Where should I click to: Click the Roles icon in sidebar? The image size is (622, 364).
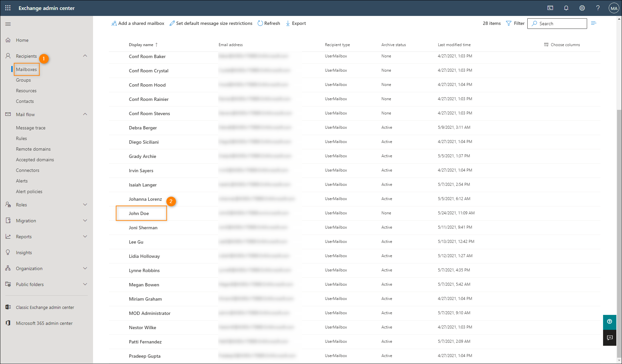point(8,204)
